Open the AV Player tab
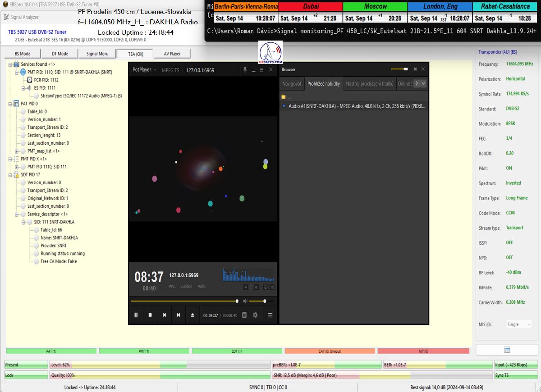This screenshot has height=392, width=541. pos(172,54)
